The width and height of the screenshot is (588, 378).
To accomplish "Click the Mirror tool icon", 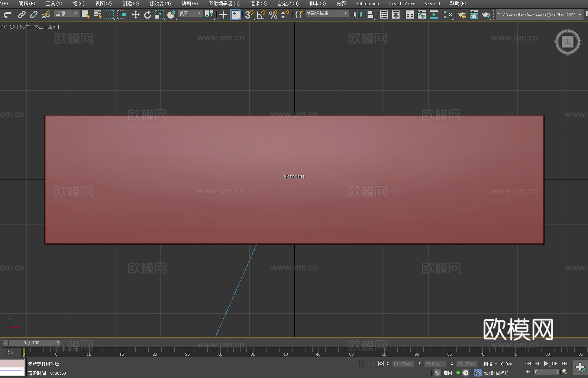I will [358, 14].
